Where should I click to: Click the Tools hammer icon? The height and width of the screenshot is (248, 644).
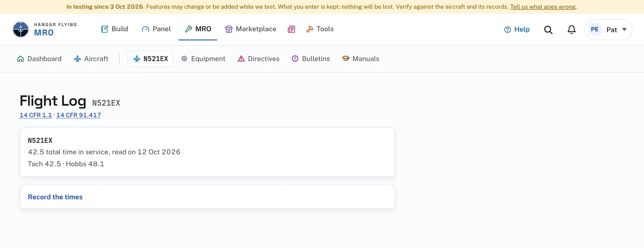(310, 29)
